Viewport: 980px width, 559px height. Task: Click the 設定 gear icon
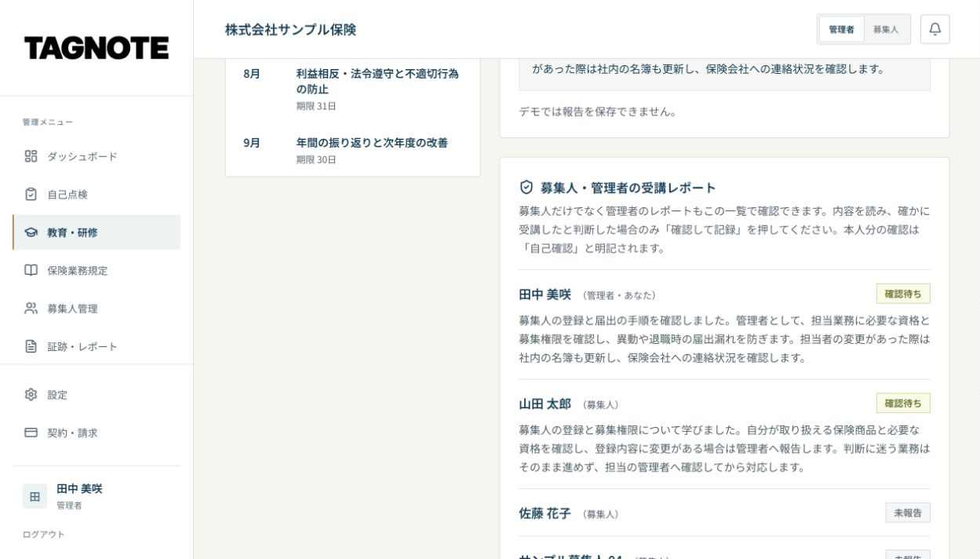[x=31, y=394]
